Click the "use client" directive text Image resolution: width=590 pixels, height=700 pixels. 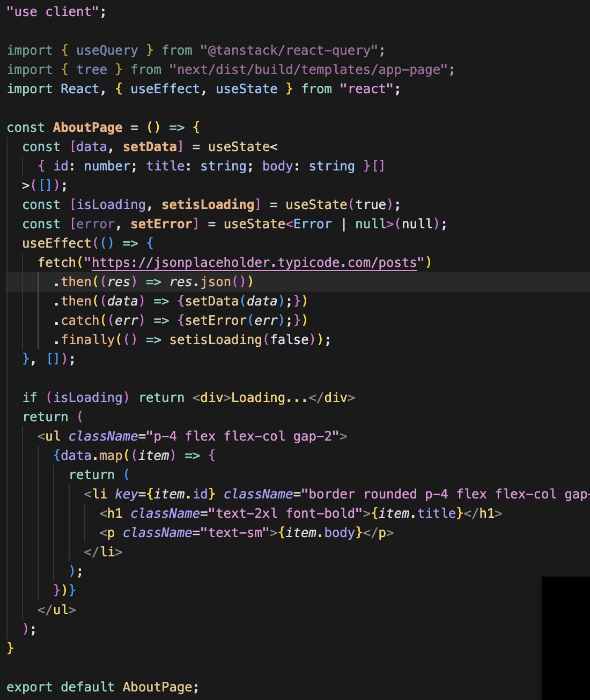56,11
